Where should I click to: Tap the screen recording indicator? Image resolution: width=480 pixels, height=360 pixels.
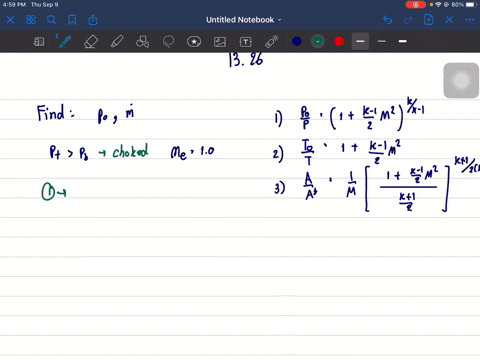click(416, 5)
